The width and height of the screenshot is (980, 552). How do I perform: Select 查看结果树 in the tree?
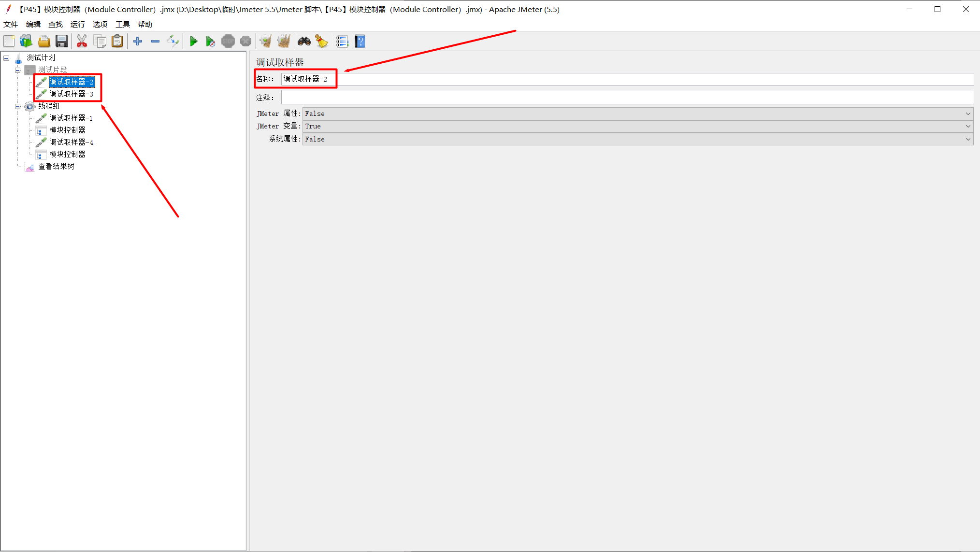tap(56, 167)
